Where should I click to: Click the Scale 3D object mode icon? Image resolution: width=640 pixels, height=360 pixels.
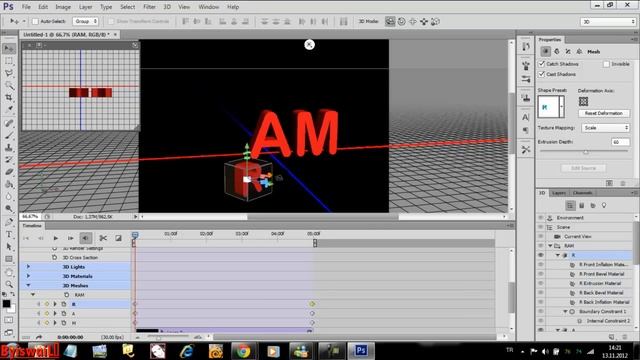point(436,21)
